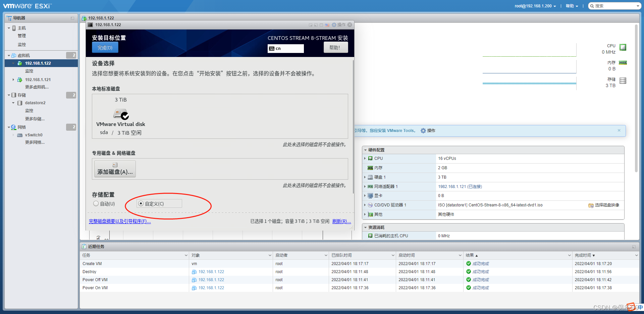644x314 pixels.
Task: Click the CD/DVD 驱动器 1 disc icon
Action: (x=370, y=205)
